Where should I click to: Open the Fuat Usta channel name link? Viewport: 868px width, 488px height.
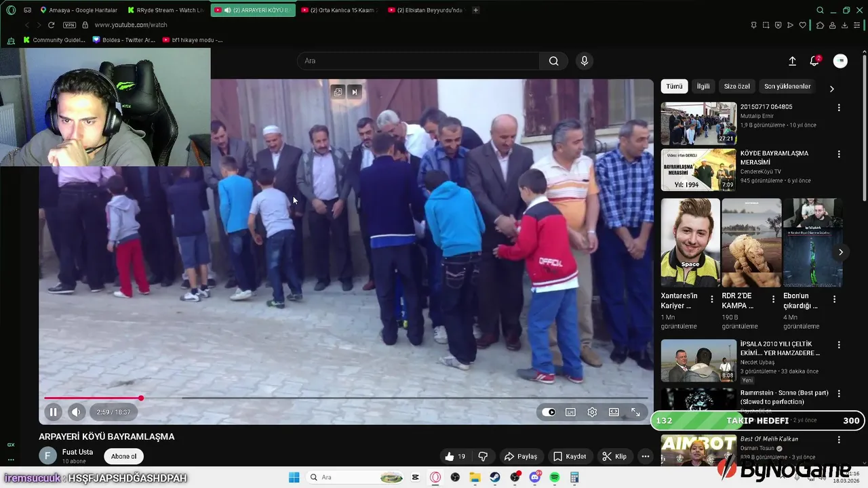[77, 452]
